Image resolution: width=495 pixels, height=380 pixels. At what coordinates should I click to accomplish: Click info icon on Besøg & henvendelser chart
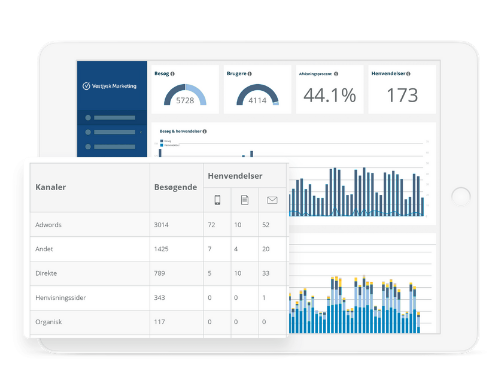click(x=204, y=131)
